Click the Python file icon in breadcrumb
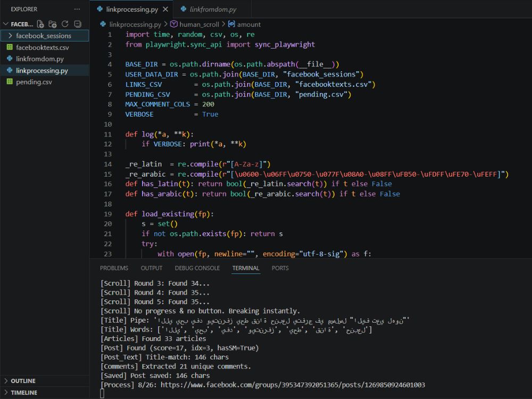 click(x=103, y=24)
